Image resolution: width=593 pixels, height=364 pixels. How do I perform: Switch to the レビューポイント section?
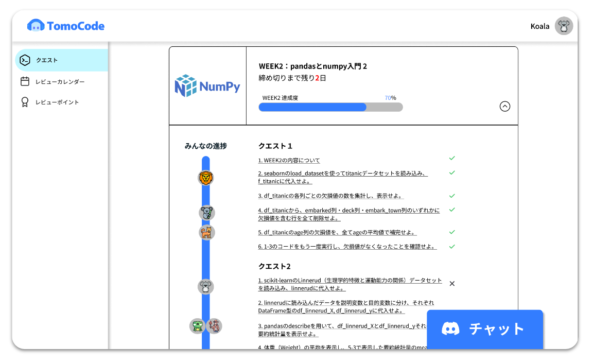point(58,102)
